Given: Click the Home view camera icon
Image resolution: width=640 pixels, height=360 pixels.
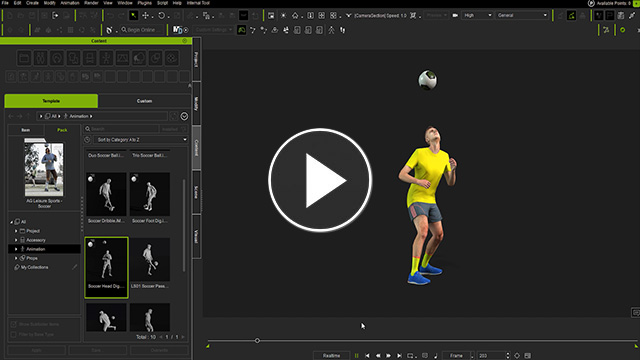Looking at the screenshot, I should (295, 16).
